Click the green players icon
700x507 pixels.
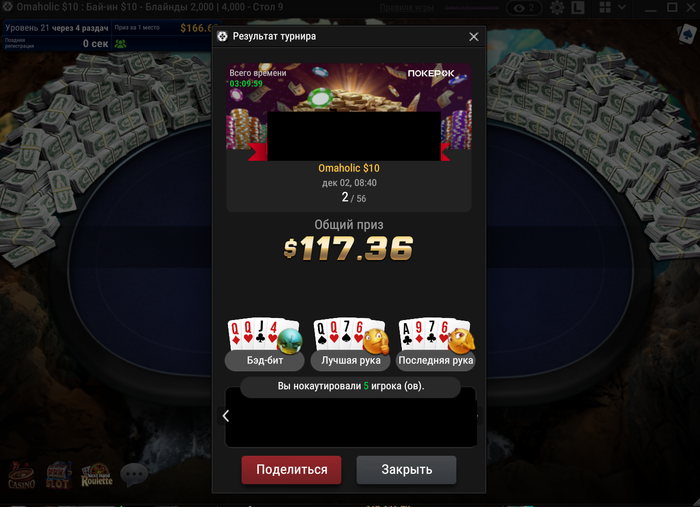[x=121, y=44]
